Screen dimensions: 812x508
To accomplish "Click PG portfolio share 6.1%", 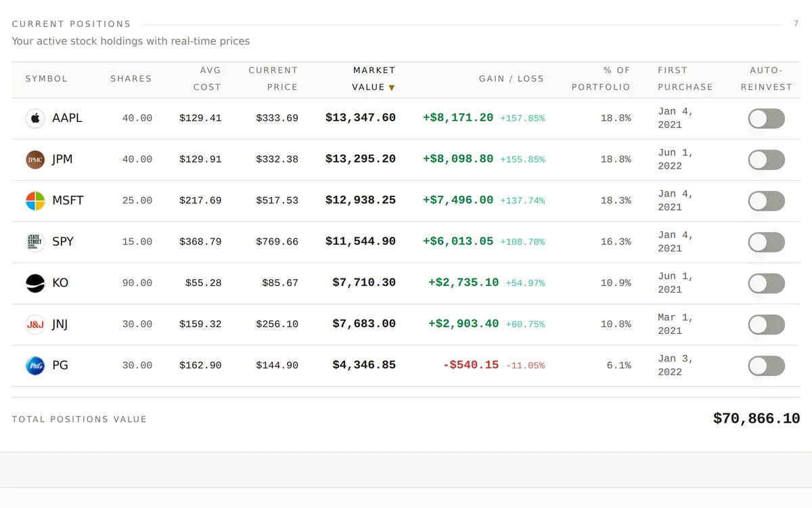I will click(x=619, y=366).
